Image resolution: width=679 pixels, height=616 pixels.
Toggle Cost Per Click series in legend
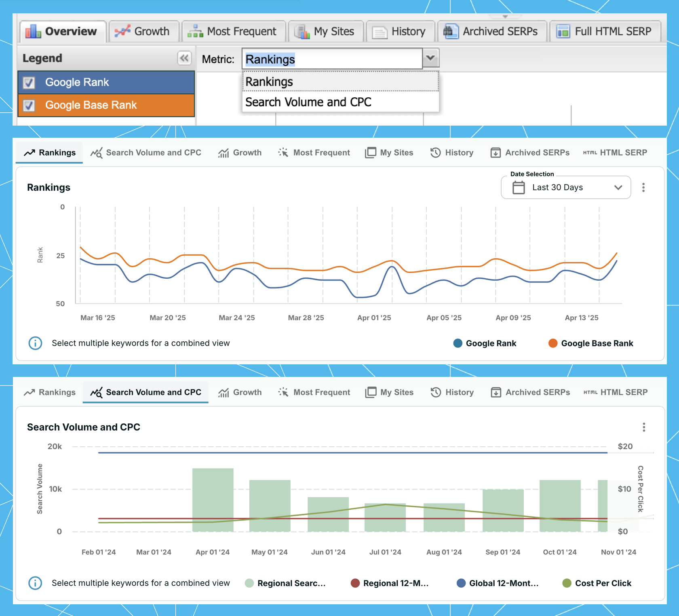[x=597, y=583]
